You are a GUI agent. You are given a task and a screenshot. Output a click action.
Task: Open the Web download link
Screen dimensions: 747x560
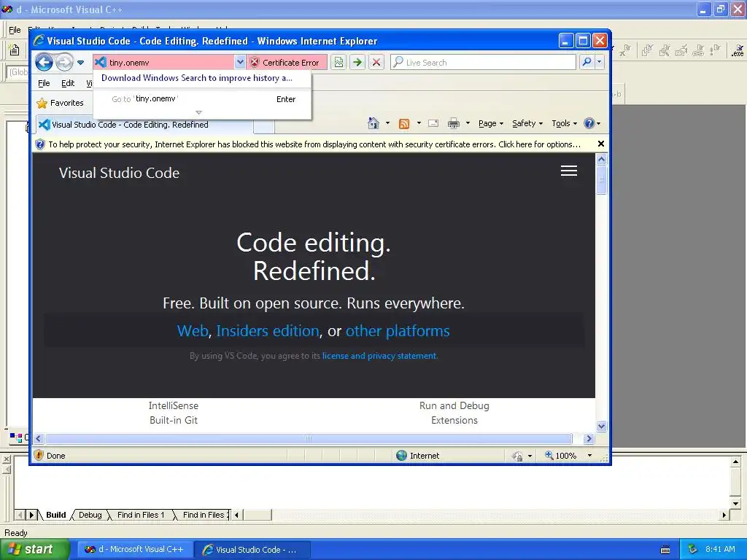[193, 331]
